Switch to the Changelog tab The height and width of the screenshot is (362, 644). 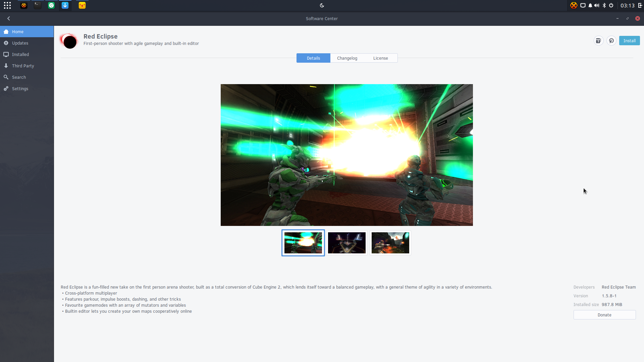(x=347, y=58)
